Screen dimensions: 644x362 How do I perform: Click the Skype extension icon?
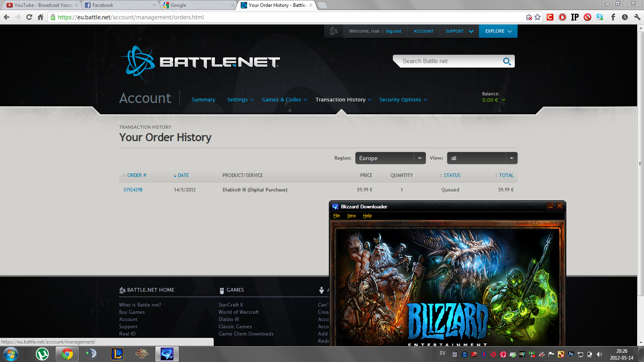(x=600, y=17)
